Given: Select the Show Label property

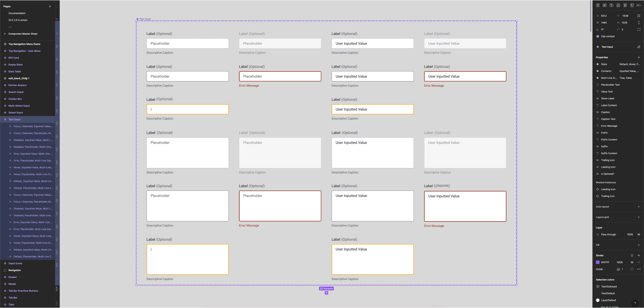Looking at the screenshot, I should click(608, 98).
